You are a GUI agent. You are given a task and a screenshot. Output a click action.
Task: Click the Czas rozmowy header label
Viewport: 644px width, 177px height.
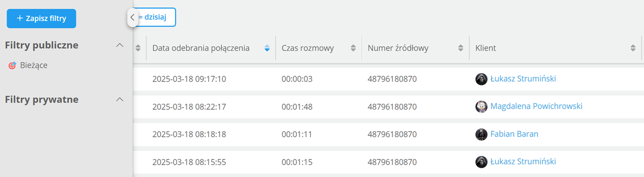(x=308, y=48)
